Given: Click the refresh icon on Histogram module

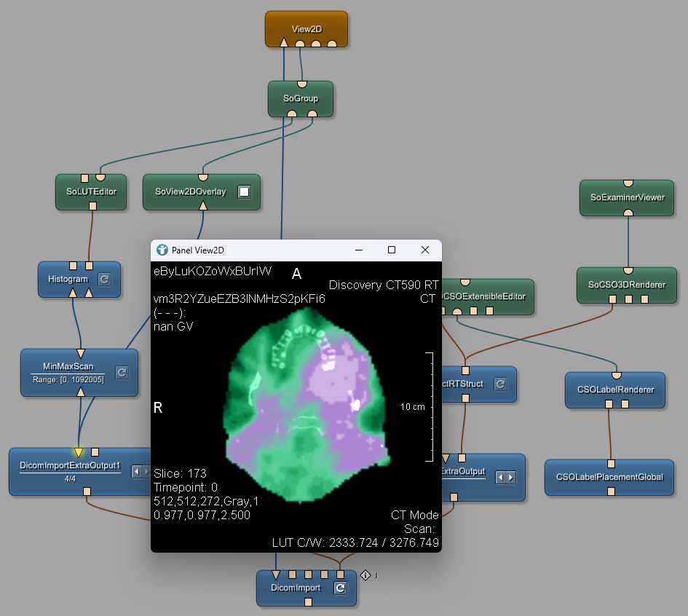Looking at the screenshot, I should [104, 279].
